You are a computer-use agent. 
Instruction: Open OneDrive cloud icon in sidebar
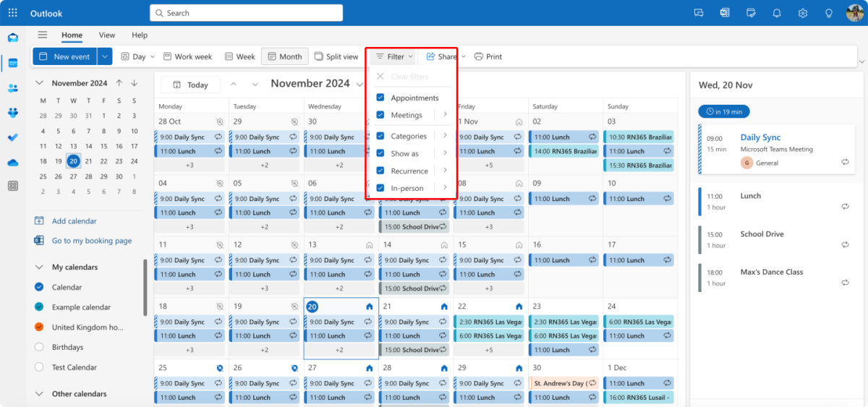(x=13, y=162)
